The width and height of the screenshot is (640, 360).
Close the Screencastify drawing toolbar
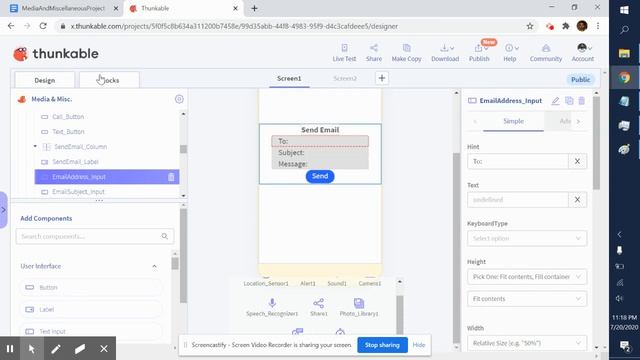click(104, 349)
